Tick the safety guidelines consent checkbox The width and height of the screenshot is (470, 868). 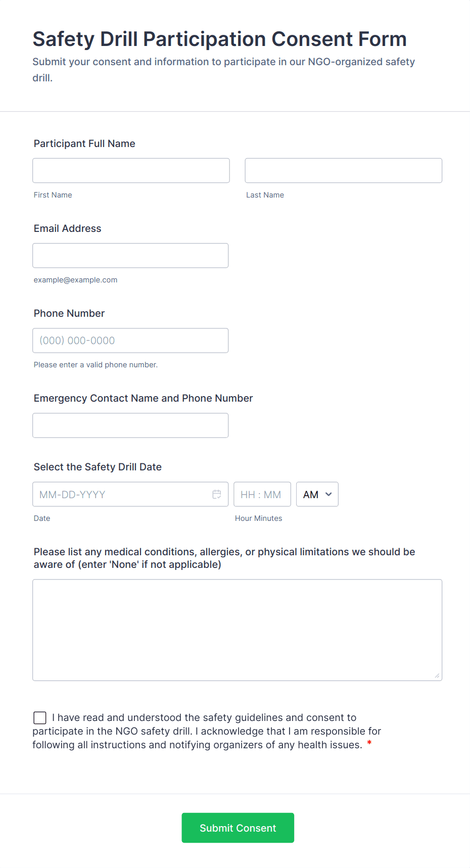pos(40,717)
